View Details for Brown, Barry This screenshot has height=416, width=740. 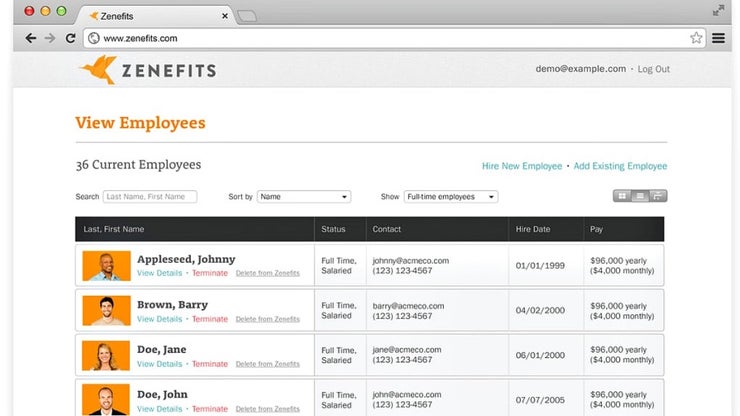(x=160, y=319)
